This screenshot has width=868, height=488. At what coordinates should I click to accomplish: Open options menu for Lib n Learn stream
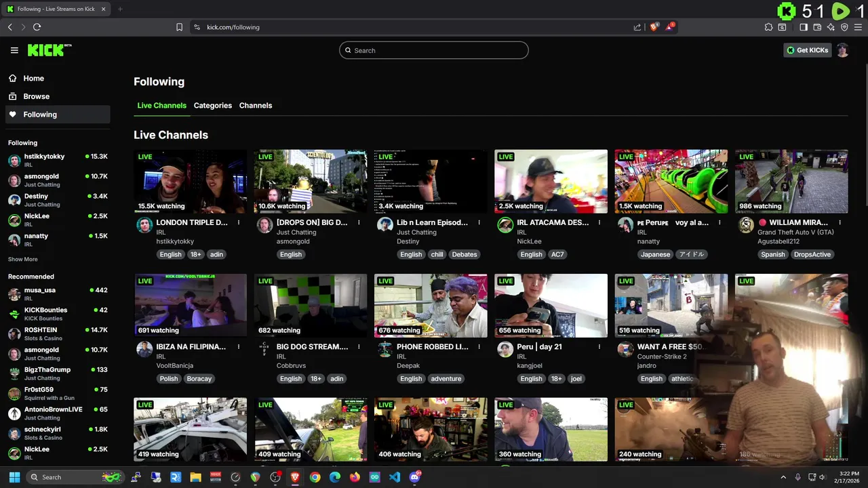pyautogui.click(x=479, y=222)
